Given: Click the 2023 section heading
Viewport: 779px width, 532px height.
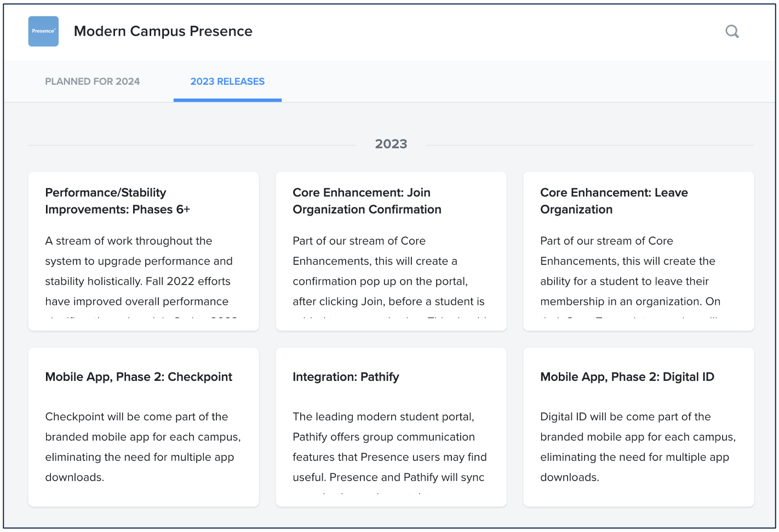Looking at the screenshot, I should point(391,143).
